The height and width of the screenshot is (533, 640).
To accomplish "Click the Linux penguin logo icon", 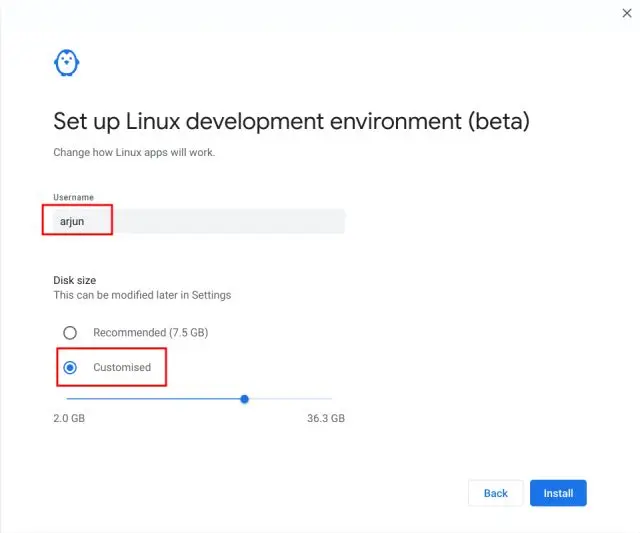I will pyautogui.click(x=66, y=62).
